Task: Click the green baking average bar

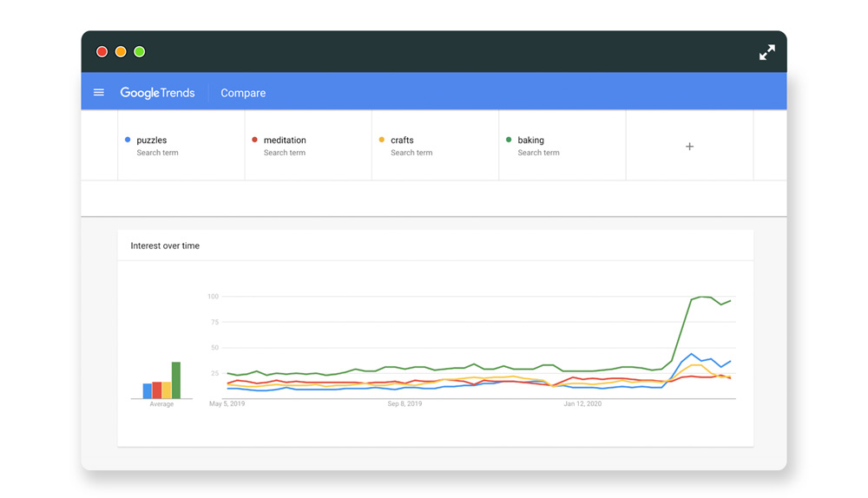Action: tap(176, 381)
